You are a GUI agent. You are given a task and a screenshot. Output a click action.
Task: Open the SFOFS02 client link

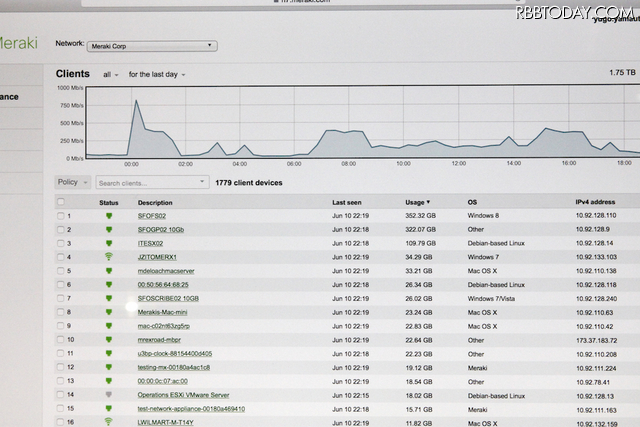pyautogui.click(x=152, y=216)
